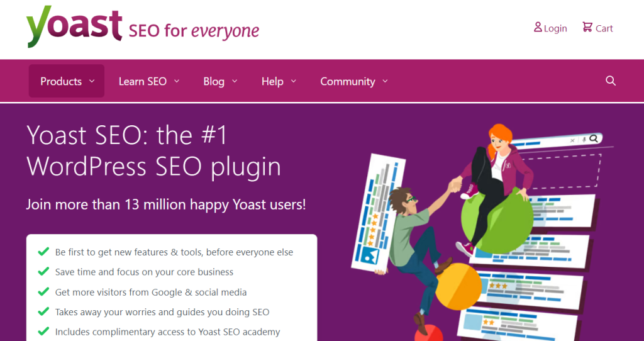Open the Learn SEO menu
This screenshot has height=341, width=644.
tap(148, 81)
